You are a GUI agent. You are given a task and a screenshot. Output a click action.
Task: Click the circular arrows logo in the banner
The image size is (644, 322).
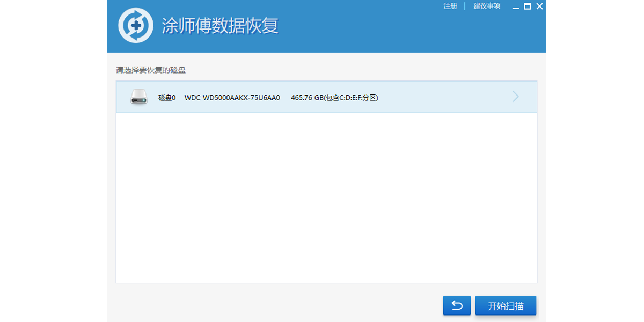coord(136,25)
